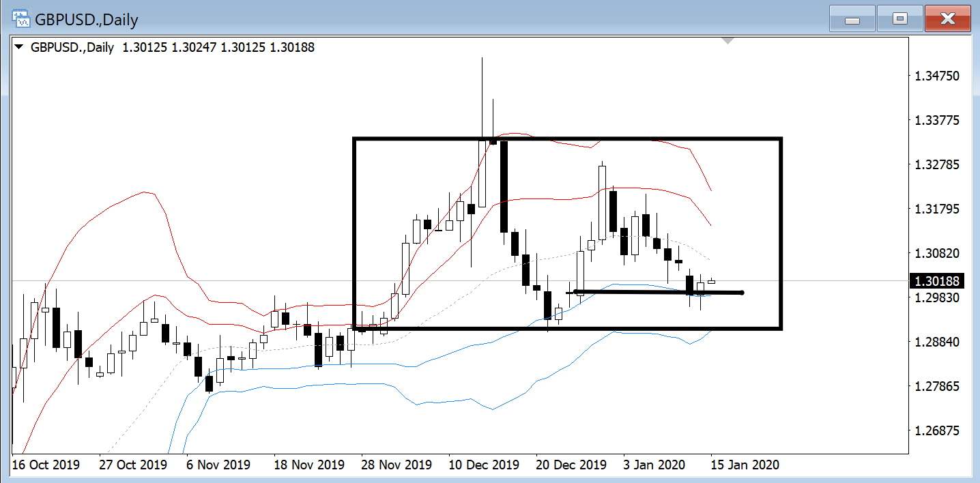Image resolution: width=980 pixels, height=483 pixels.
Task: Click the 16 Oct 2019 date label
Action: (x=45, y=465)
